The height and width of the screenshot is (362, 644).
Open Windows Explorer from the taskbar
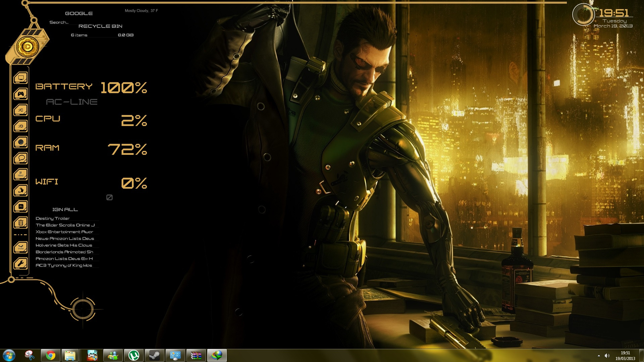70,355
